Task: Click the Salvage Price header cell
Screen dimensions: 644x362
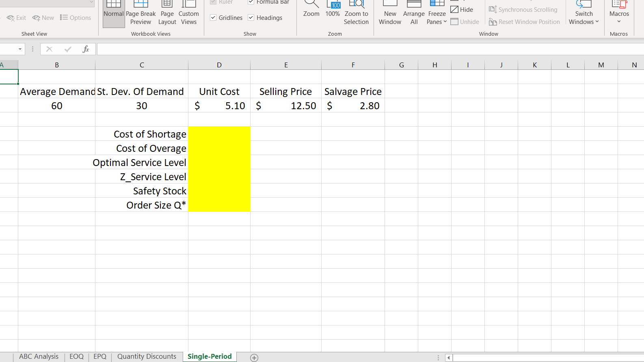Action: coord(353,91)
